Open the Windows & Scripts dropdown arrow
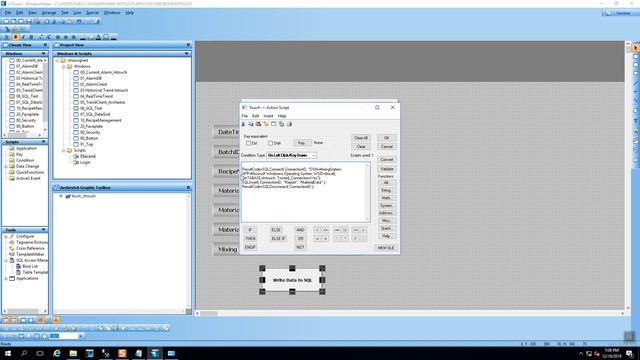The image size is (640, 360). (187, 54)
